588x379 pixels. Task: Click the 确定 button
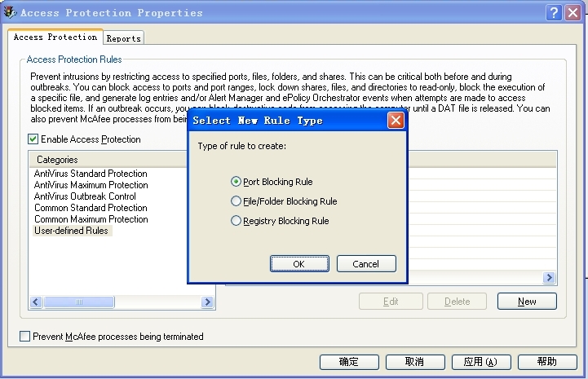pyautogui.click(x=349, y=362)
